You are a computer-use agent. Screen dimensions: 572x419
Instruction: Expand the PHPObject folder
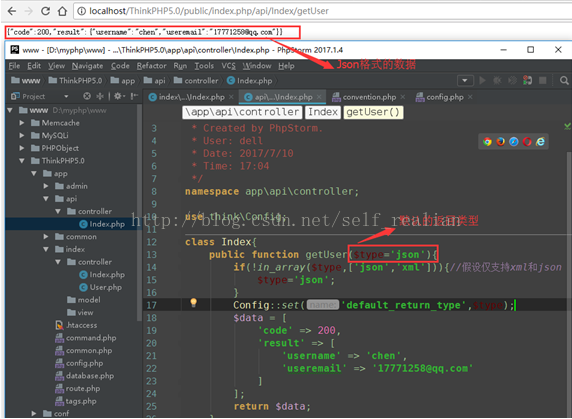22,148
